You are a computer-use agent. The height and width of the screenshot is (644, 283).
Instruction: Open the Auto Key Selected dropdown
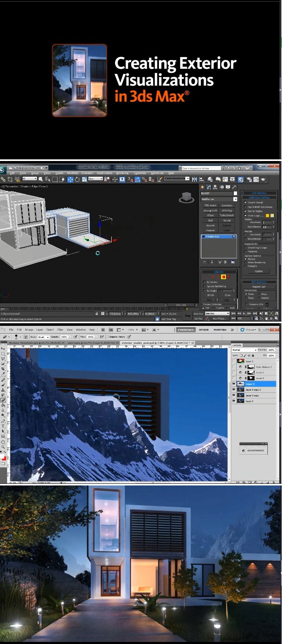(217, 313)
